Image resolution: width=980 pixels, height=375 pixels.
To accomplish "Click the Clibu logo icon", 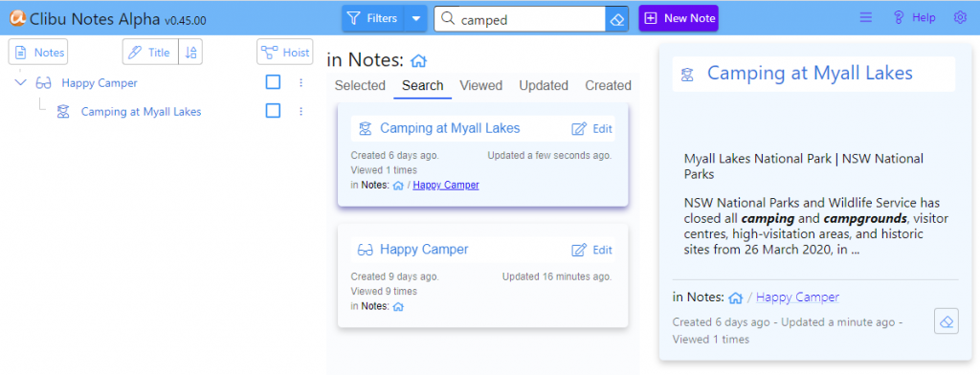I will coord(17,19).
